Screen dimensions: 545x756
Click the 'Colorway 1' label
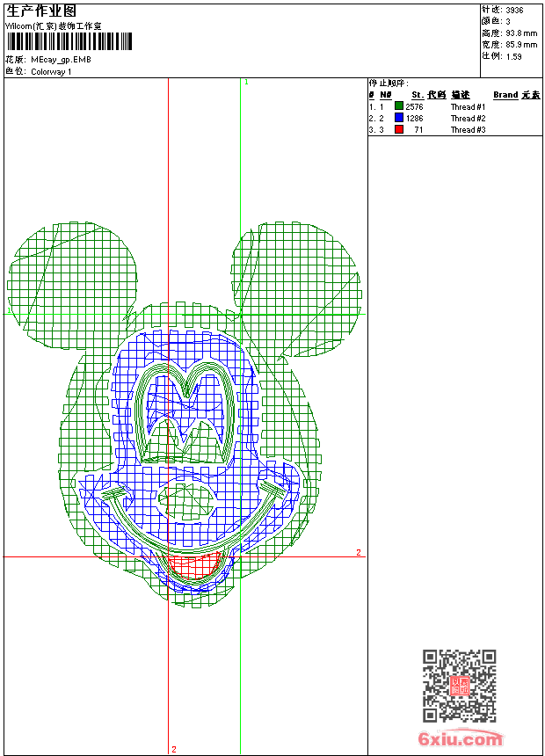[x=51, y=72]
